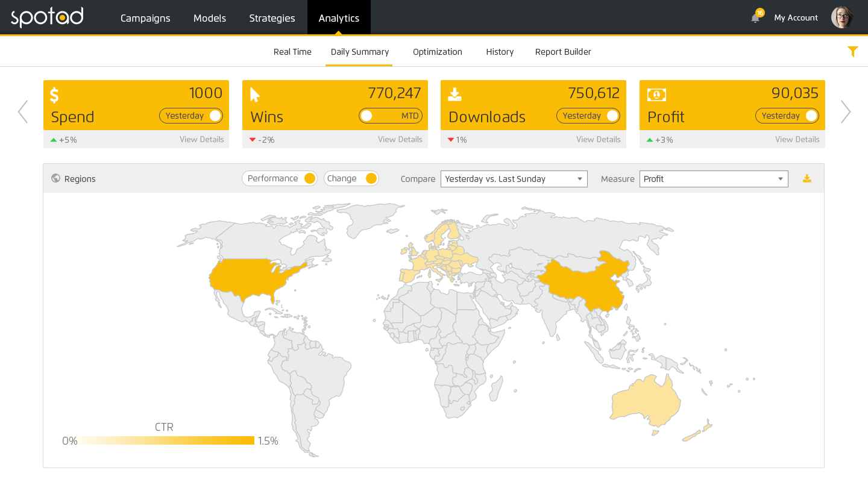Viewport: 868px width, 488px height.
Task: Click the 1.5% legend label
Action: point(268,441)
